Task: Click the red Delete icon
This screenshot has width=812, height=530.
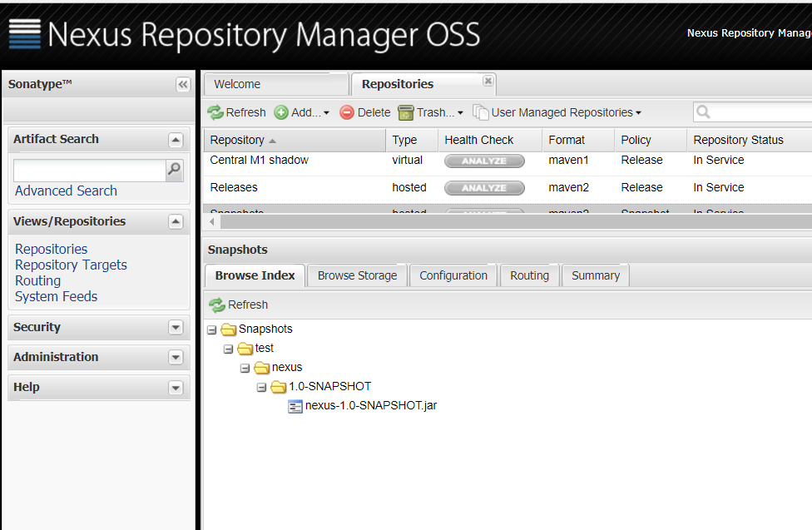Action: coord(346,112)
